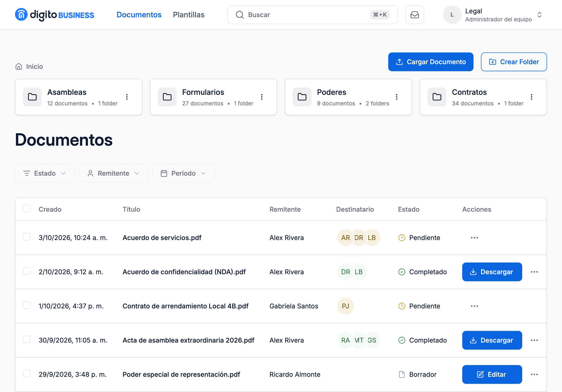Click the PJ recipient avatar
The height and width of the screenshot is (392, 562).
click(345, 306)
